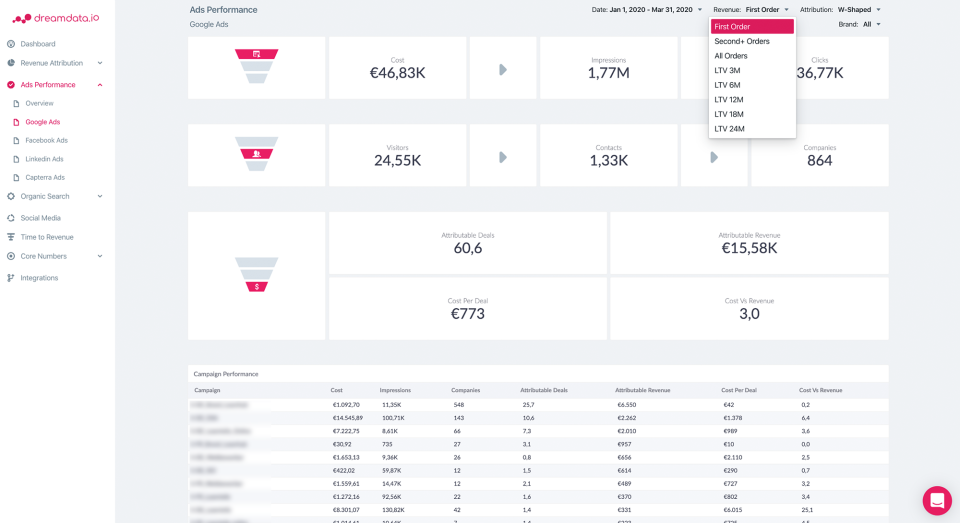Expand the Revenue Attribution section
This screenshot has width=960, height=523.
100,63
